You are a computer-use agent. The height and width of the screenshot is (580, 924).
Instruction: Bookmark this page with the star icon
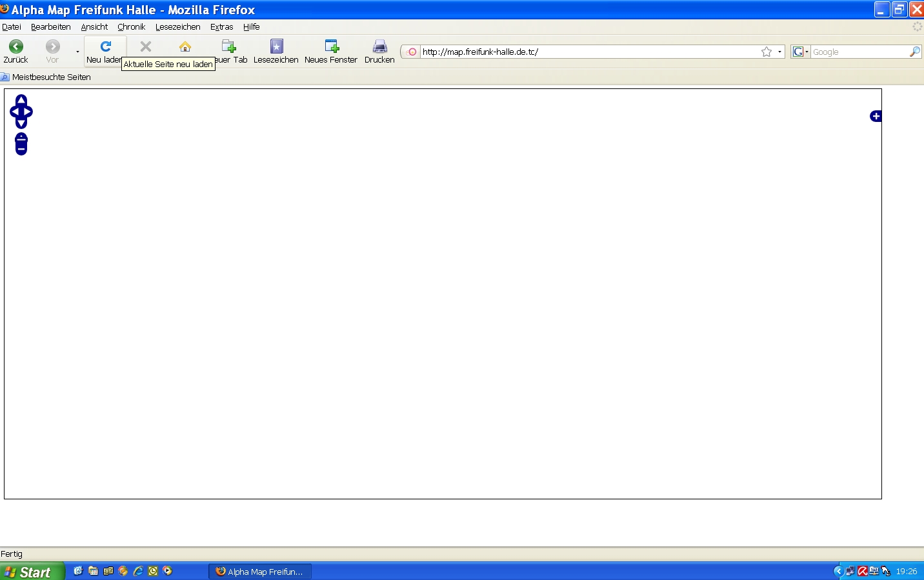point(767,52)
